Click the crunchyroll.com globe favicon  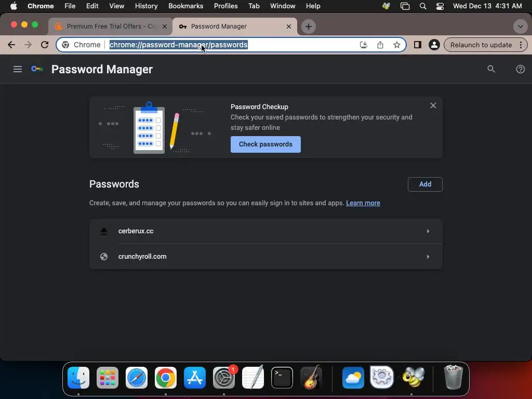click(x=104, y=257)
